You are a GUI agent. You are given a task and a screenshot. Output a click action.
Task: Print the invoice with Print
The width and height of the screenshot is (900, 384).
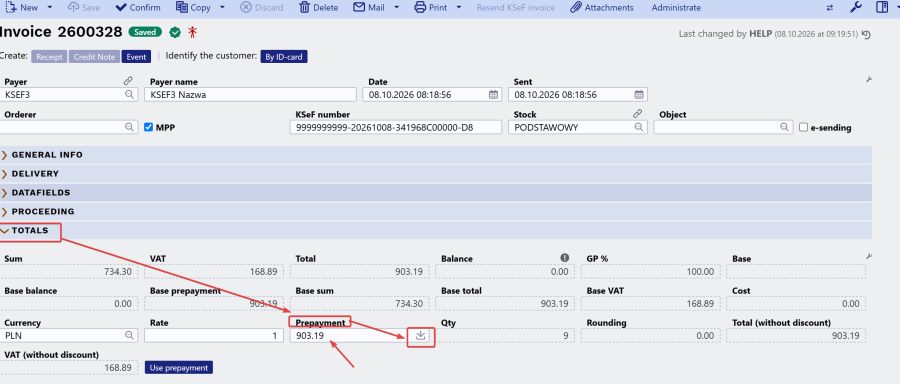[x=430, y=7]
